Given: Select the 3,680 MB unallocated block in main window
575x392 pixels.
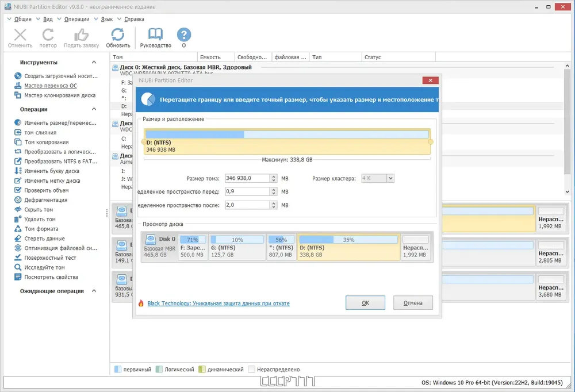Looking at the screenshot, I should click(551, 287).
